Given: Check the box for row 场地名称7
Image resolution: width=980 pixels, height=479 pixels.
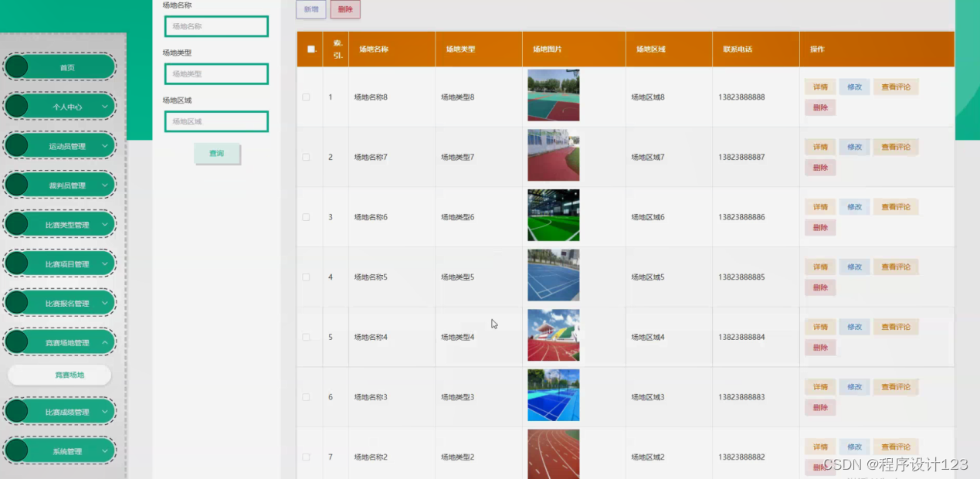Looking at the screenshot, I should pyautogui.click(x=306, y=157).
